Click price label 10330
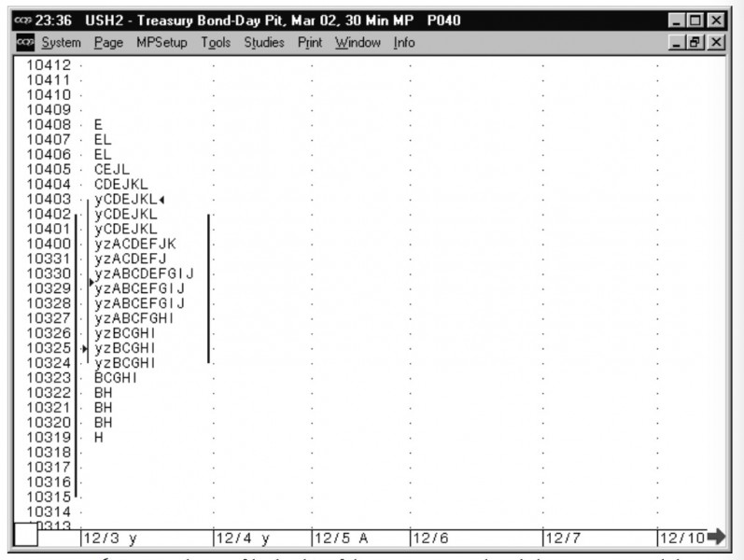The height and width of the screenshot is (560, 744). [x=49, y=273]
